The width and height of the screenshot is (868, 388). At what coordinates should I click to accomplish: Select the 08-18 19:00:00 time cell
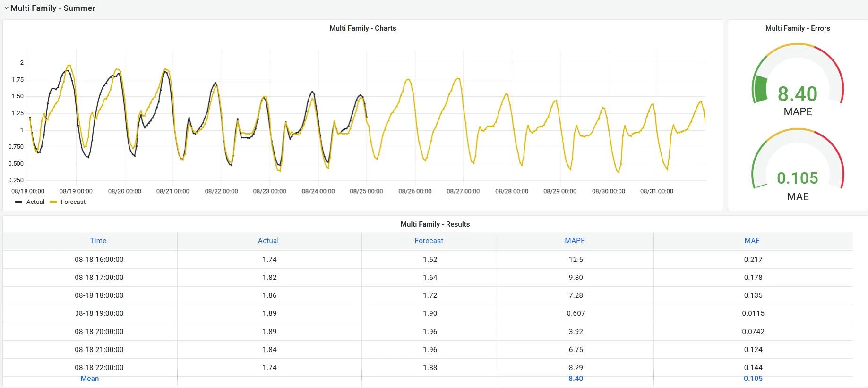(99, 313)
